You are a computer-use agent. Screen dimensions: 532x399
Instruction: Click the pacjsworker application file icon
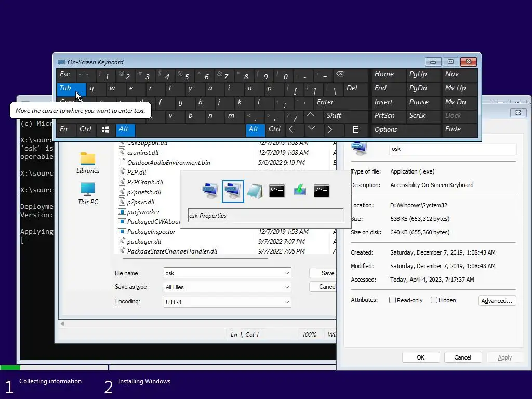122,212
